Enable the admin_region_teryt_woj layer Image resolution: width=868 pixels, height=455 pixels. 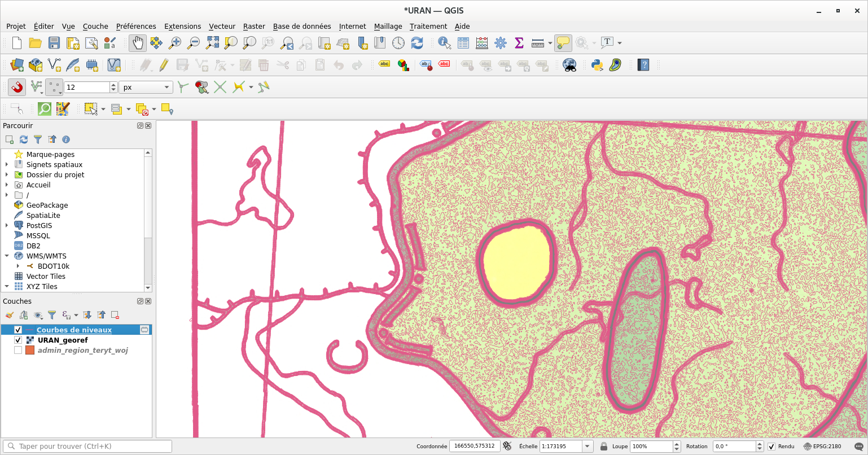17,350
